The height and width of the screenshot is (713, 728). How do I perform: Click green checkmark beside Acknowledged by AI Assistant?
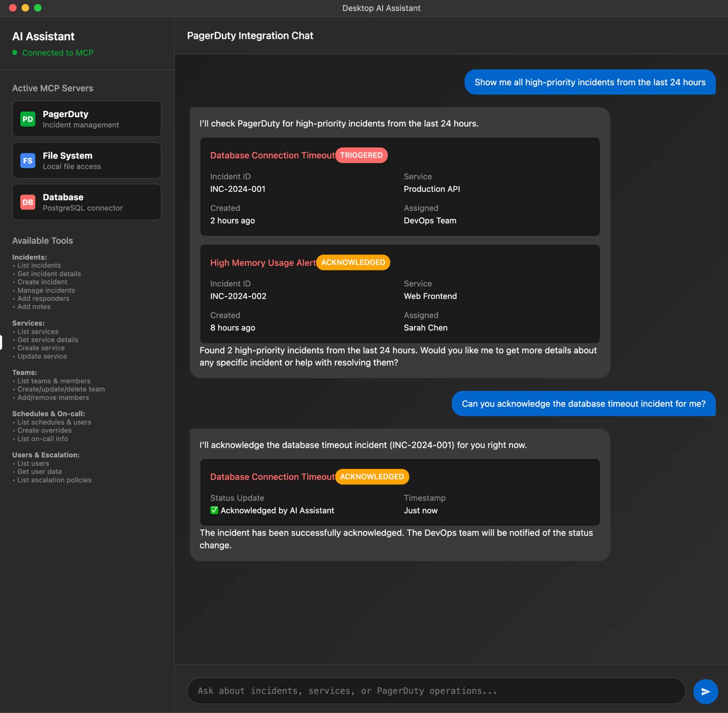[214, 510]
